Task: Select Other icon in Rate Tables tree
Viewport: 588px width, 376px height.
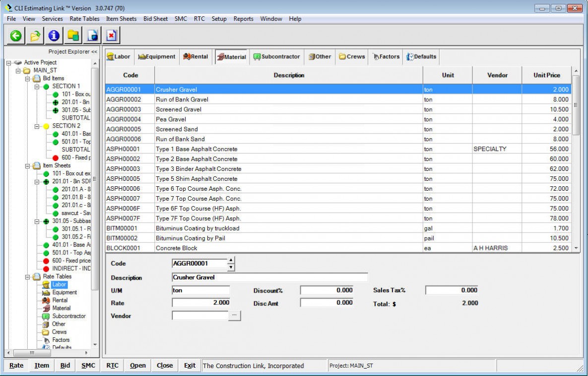Action: click(x=46, y=324)
